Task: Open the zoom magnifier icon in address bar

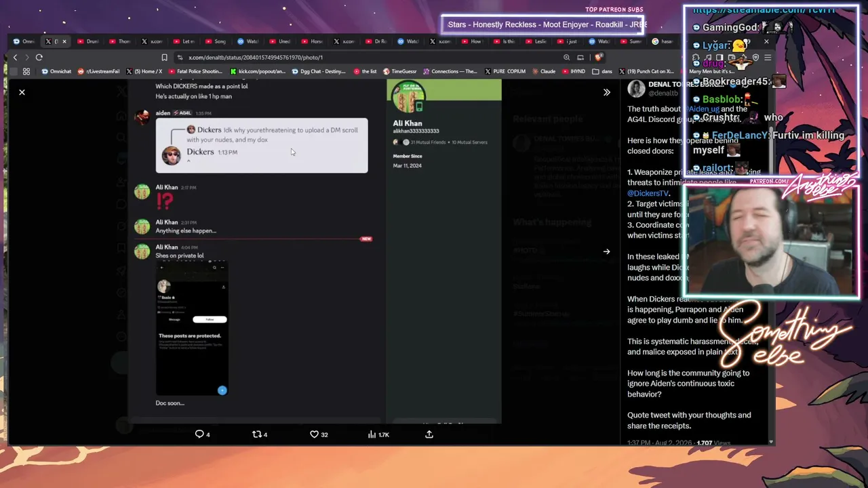Action: click(566, 58)
